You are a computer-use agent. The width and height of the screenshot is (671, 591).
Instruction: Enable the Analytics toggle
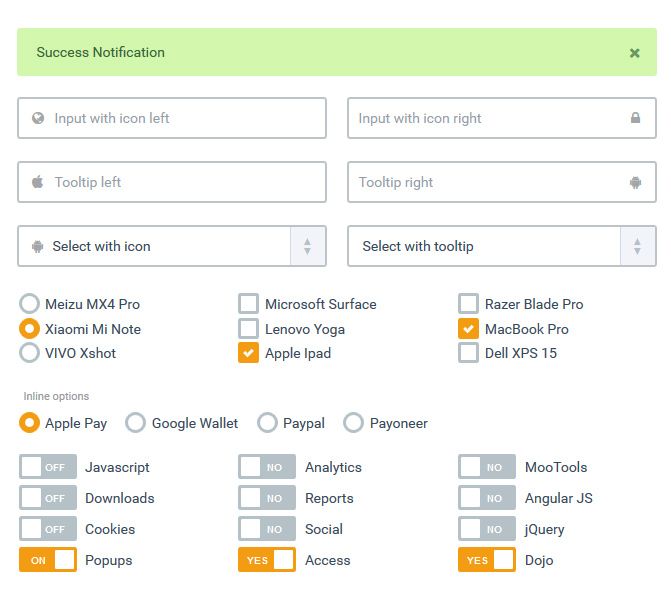(267, 467)
